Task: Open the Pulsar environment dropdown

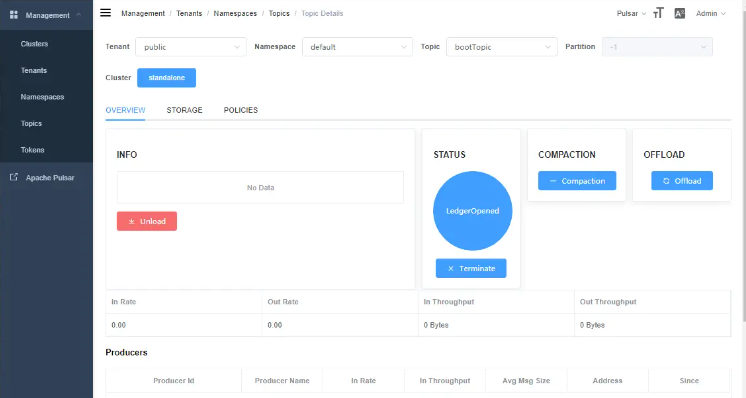Action: tap(631, 13)
